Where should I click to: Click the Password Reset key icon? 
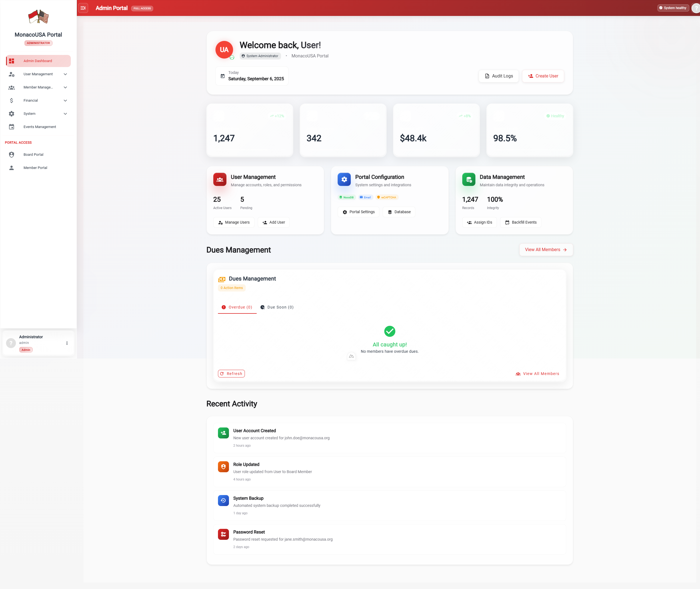click(x=223, y=534)
